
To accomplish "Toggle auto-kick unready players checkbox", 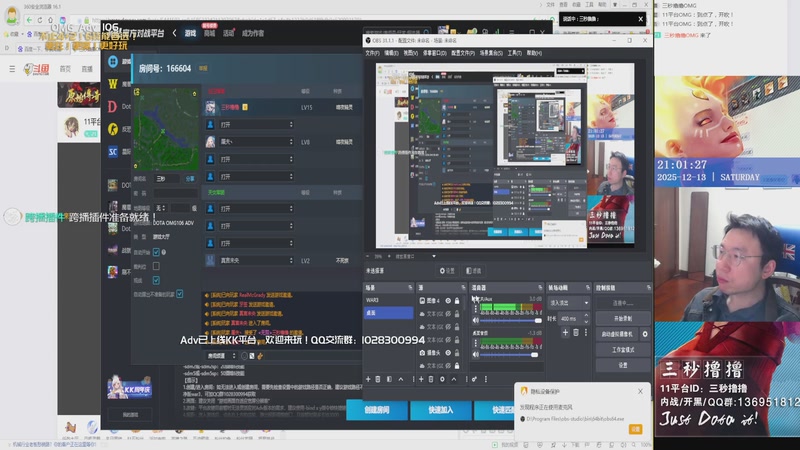I will 180,294.
